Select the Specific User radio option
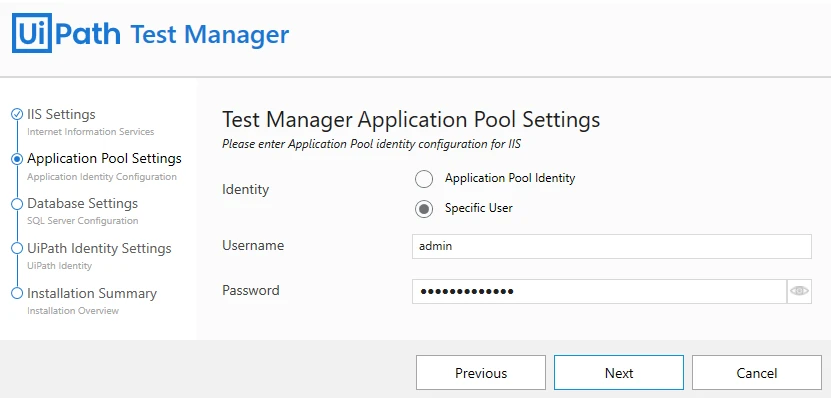 pyautogui.click(x=424, y=209)
